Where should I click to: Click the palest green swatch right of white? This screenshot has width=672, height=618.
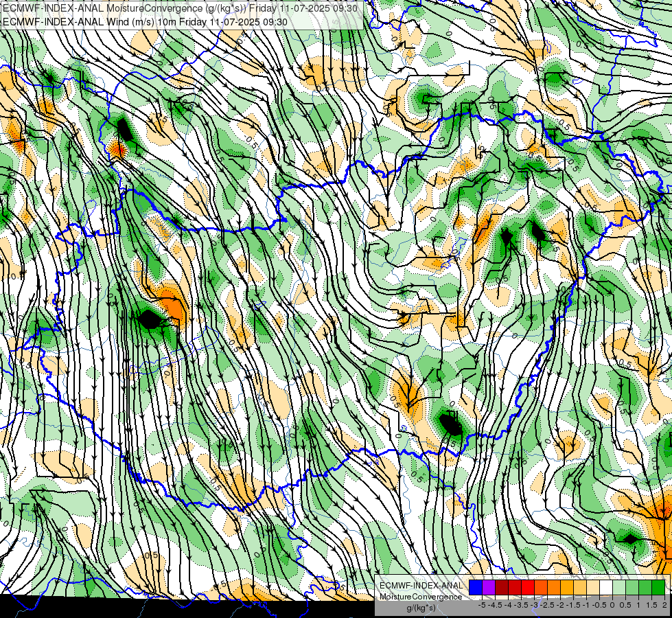(x=619, y=587)
